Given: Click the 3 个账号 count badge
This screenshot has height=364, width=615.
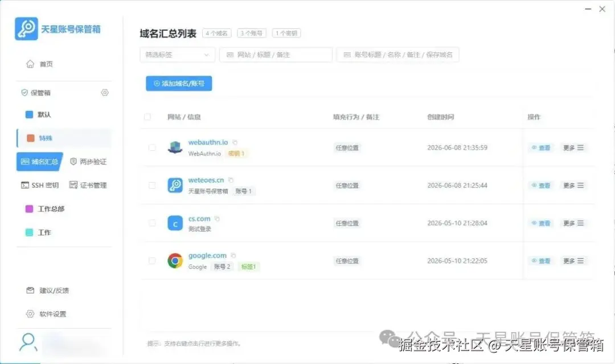Looking at the screenshot, I should (252, 34).
